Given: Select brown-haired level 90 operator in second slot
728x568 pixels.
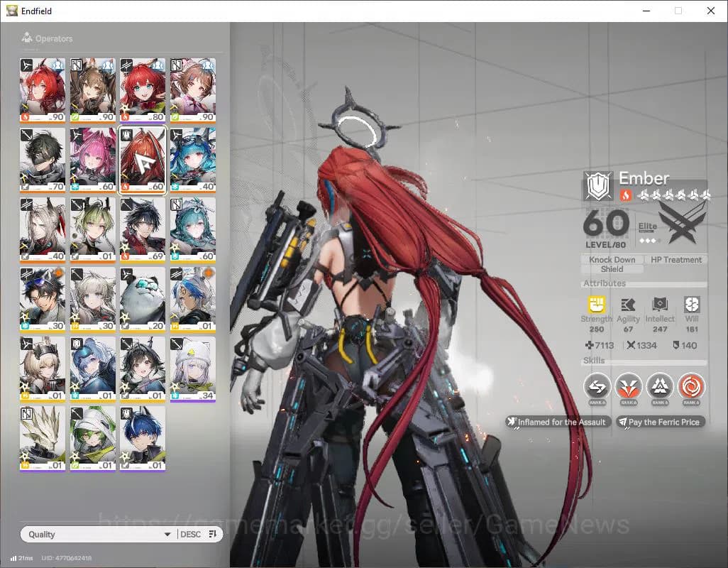Looking at the screenshot, I should [92, 90].
